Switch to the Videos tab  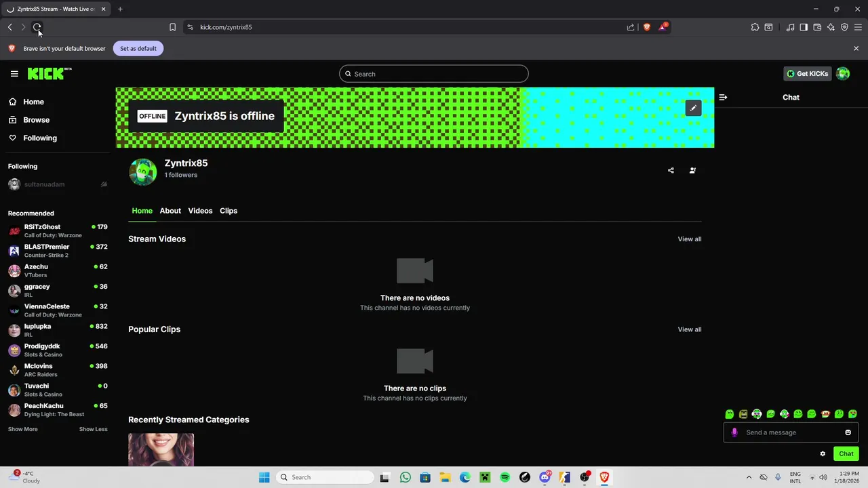click(200, 211)
